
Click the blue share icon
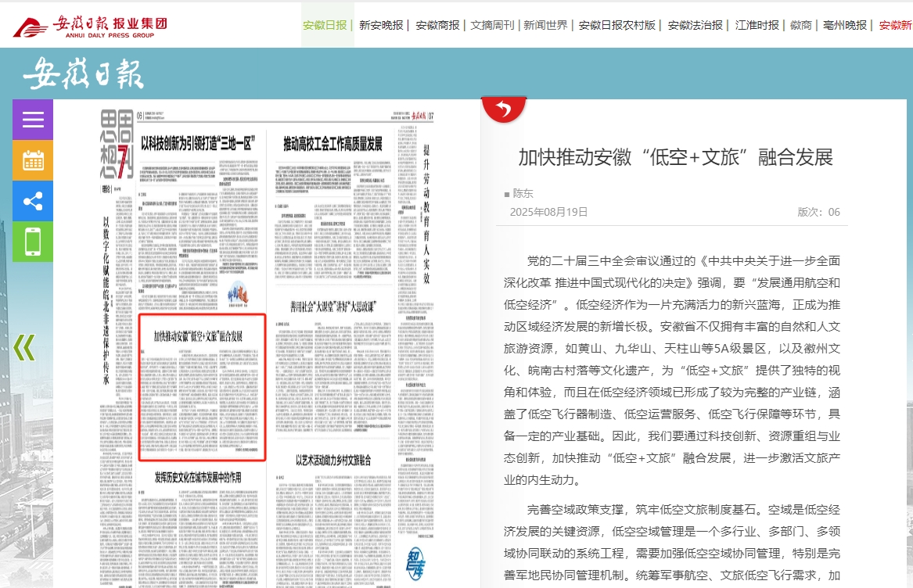(33, 201)
